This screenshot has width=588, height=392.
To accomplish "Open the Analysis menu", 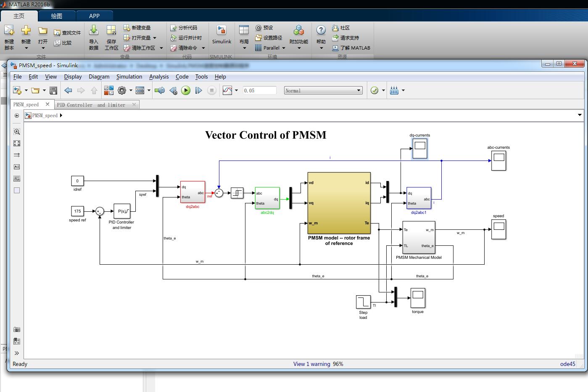I will tap(159, 76).
